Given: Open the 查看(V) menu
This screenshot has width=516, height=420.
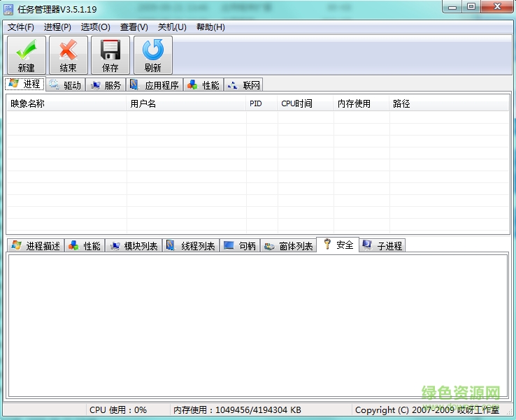Looking at the screenshot, I should click(x=134, y=27).
